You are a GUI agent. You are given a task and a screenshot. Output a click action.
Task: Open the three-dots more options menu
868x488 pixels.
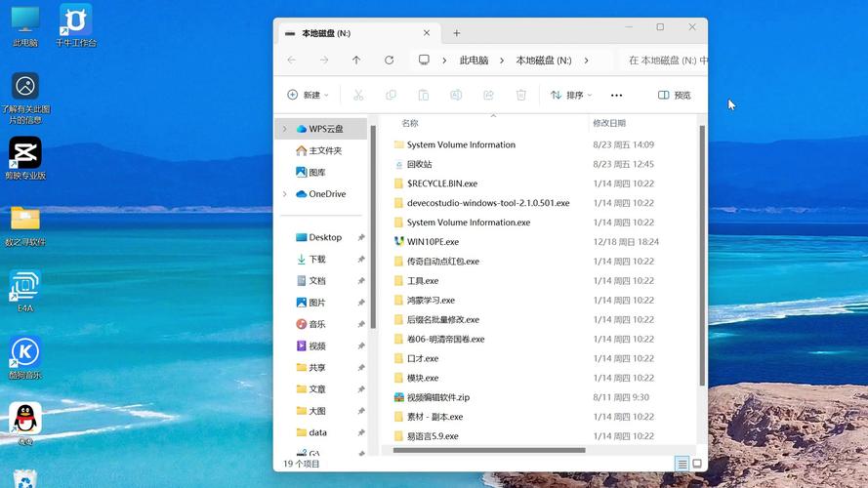pos(616,95)
